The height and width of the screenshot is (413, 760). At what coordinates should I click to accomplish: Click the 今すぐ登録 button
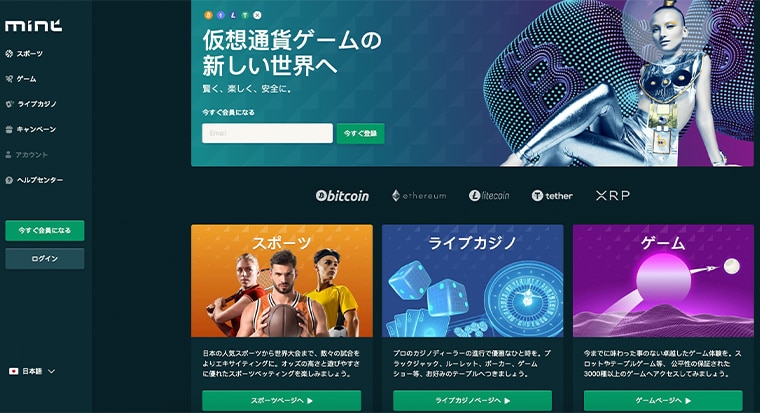[361, 133]
